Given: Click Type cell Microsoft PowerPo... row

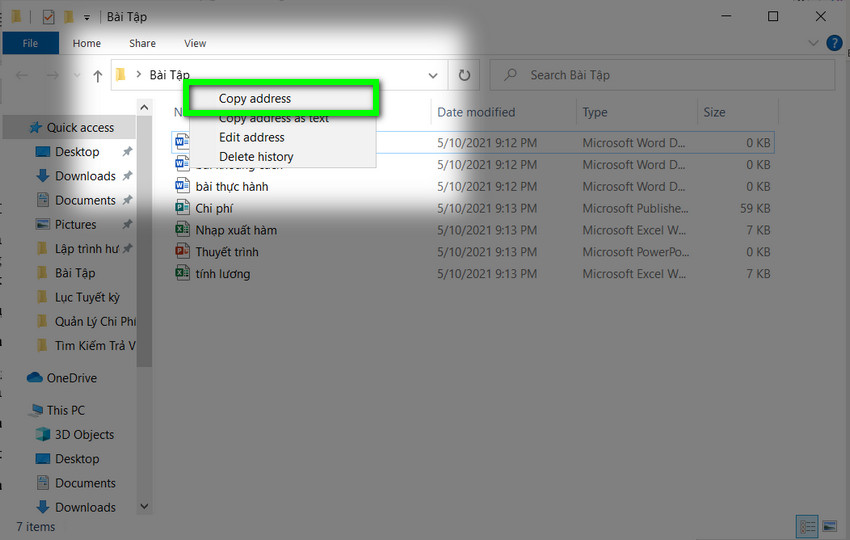Looking at the screenshot, I should pos(635,252).
